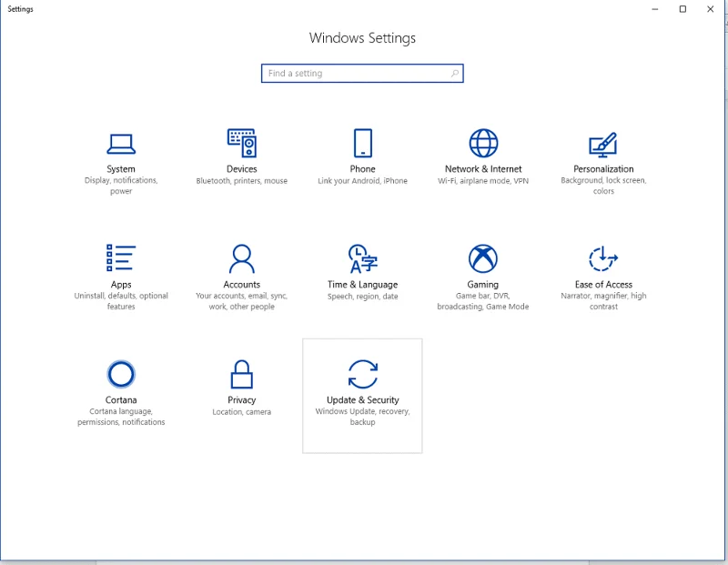Maximize the Settings window
728x565 pixels.
(682, 9)
